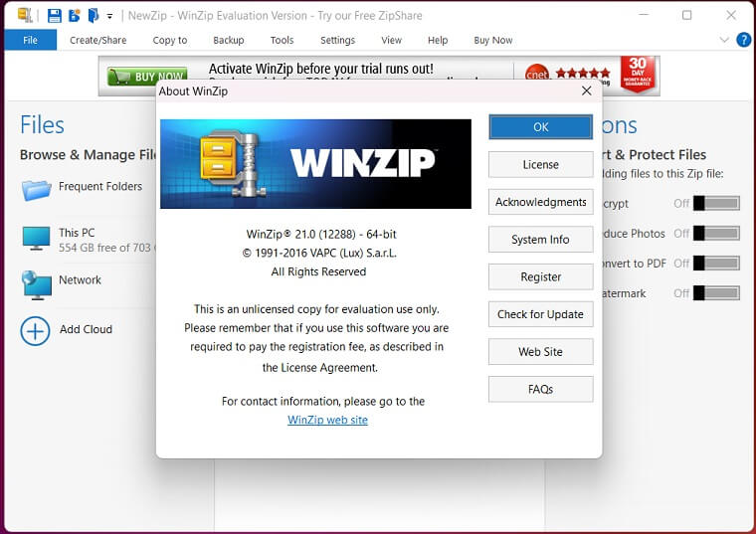This screenshot has height=534, width=756.
Task: Click the Frequent Folders folder icon
Action: [36, 190]
